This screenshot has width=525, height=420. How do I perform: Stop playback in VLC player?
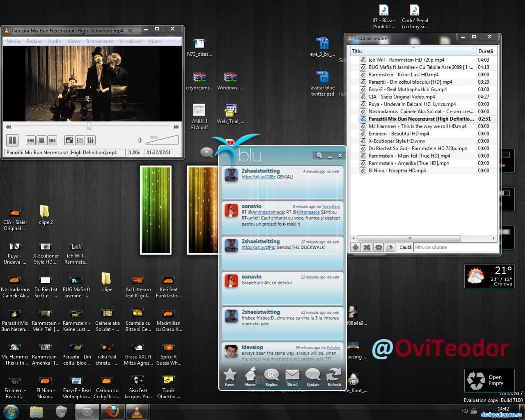41,140
